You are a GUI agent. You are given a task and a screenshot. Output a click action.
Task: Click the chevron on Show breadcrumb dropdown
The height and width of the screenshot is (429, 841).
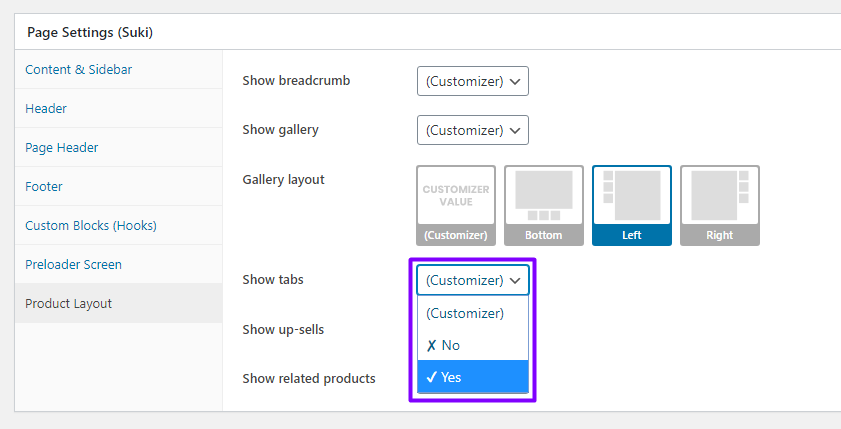click(x=515, y=82)
